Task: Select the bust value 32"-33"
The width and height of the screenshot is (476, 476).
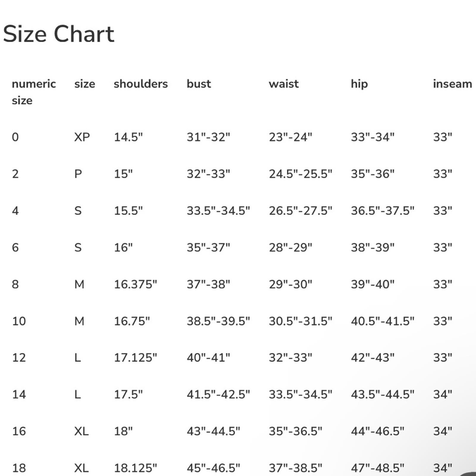Action: (208, 174)
